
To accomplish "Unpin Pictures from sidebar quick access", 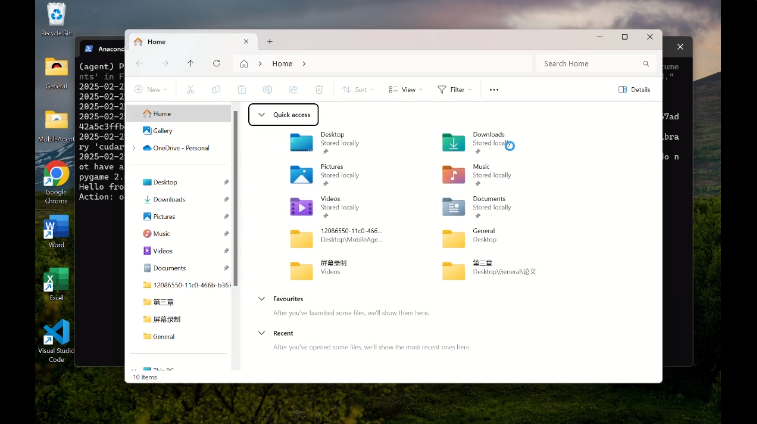I will tap(226, 216).
